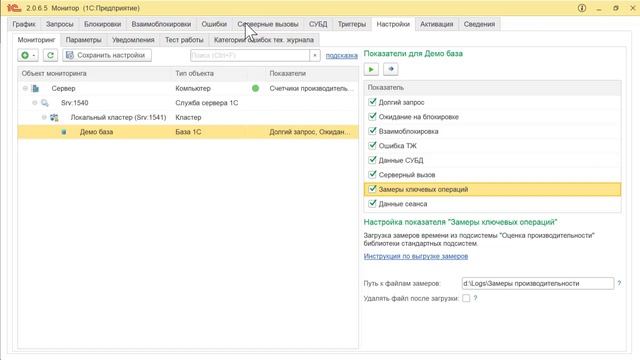The width and height of the screenshot is (640, 360).
Task: Click the Показатель column header
Action: click(x=492, y=87)
